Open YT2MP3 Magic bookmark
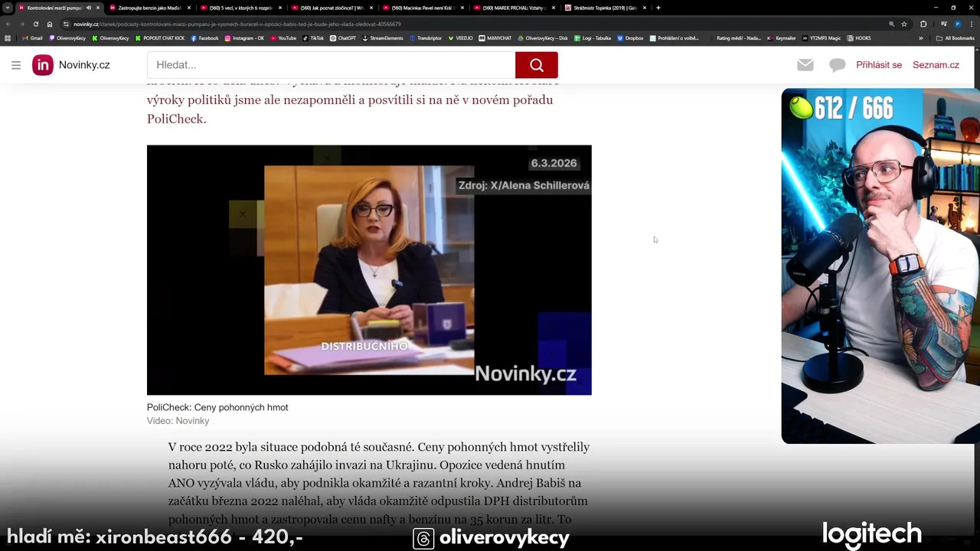The height and width of the screenshot is (551, 980). tap(821, 38)
